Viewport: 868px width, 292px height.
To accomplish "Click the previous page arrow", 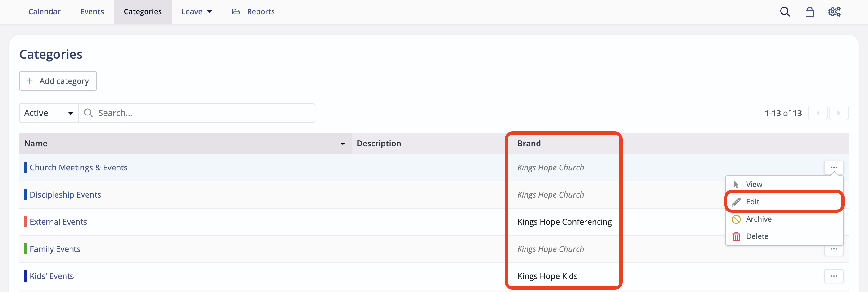I will [818, 113].
